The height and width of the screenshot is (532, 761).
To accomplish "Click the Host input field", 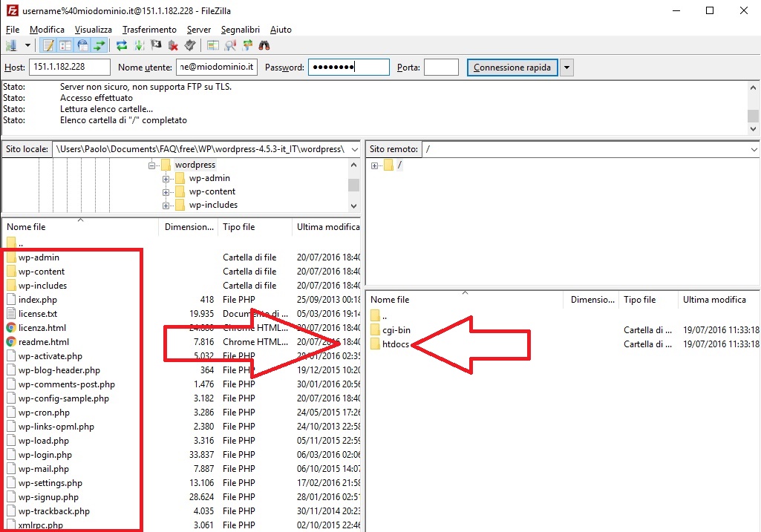I will [70, 67].
